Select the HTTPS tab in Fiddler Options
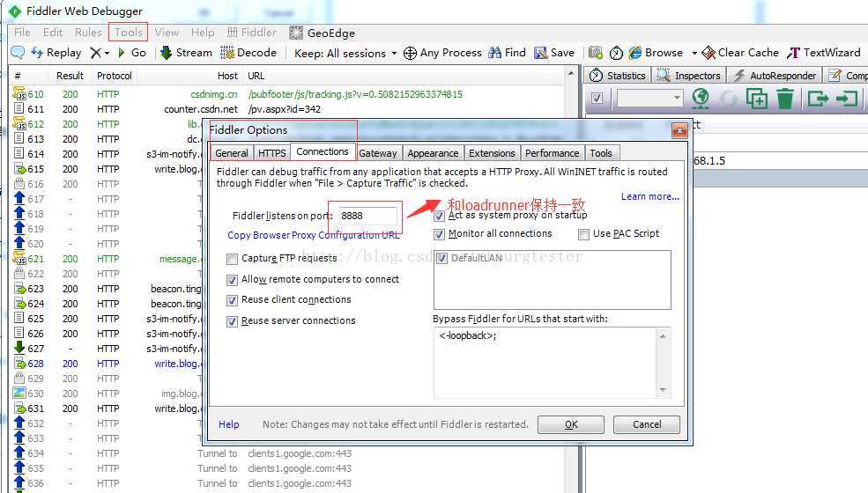Image resolution: width=868 pixels, height=493 pixels. [x=271, y=153]
